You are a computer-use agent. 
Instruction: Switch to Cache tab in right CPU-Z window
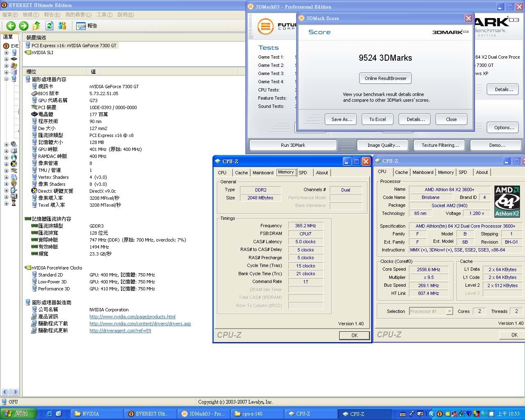click(401, 172)
